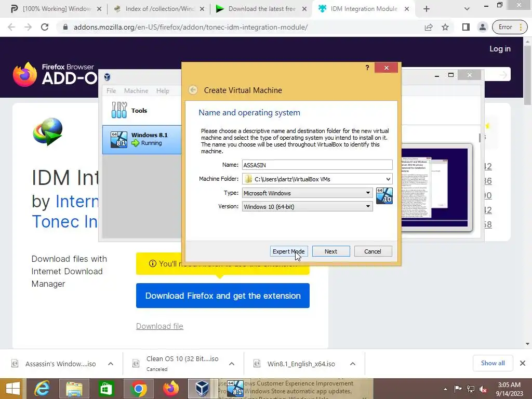Switch to Download the latest free tab
The height and width of the screenshot is (399, 532).
point(262,9)
